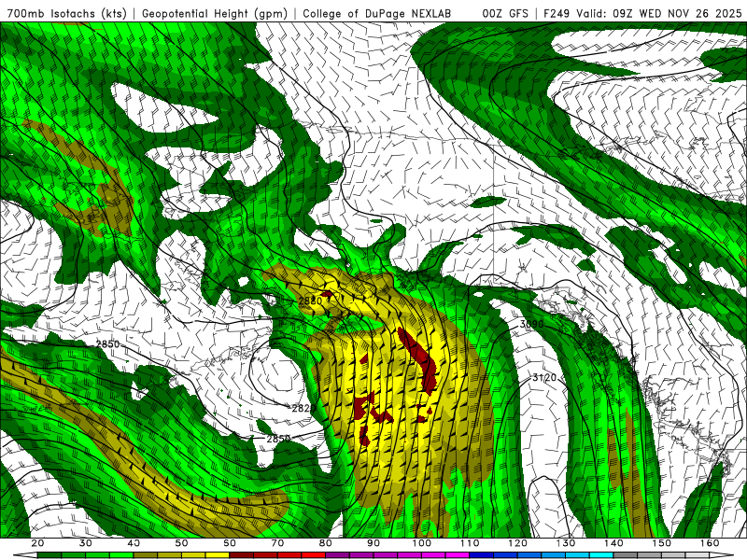Click the 40 tick label on colorbar
This screenshot has width=747, height=560.
[x=134, y=543]
